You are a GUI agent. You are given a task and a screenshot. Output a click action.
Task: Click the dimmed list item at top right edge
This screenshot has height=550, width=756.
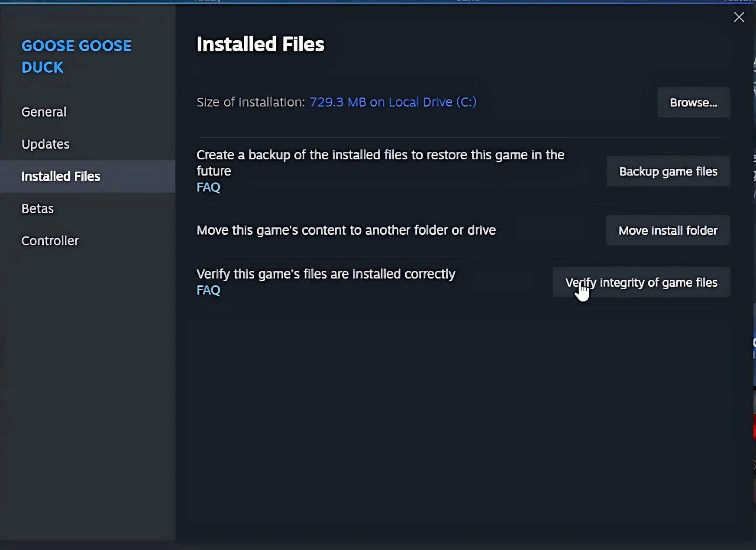[x=743, y=2]
